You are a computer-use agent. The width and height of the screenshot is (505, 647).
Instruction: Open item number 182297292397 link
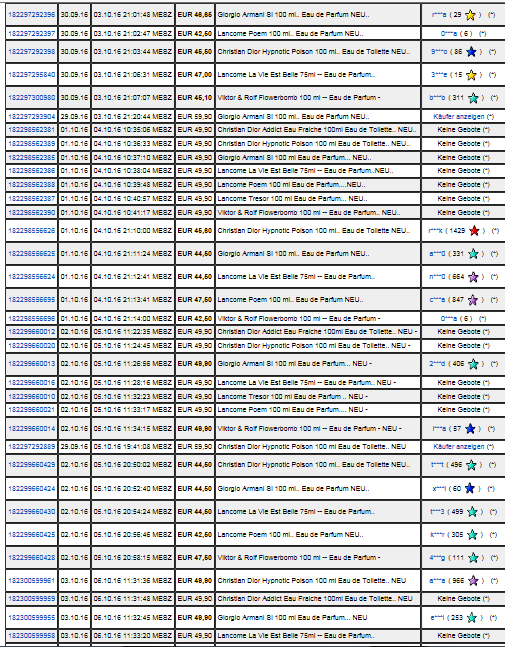click(31, 33)
